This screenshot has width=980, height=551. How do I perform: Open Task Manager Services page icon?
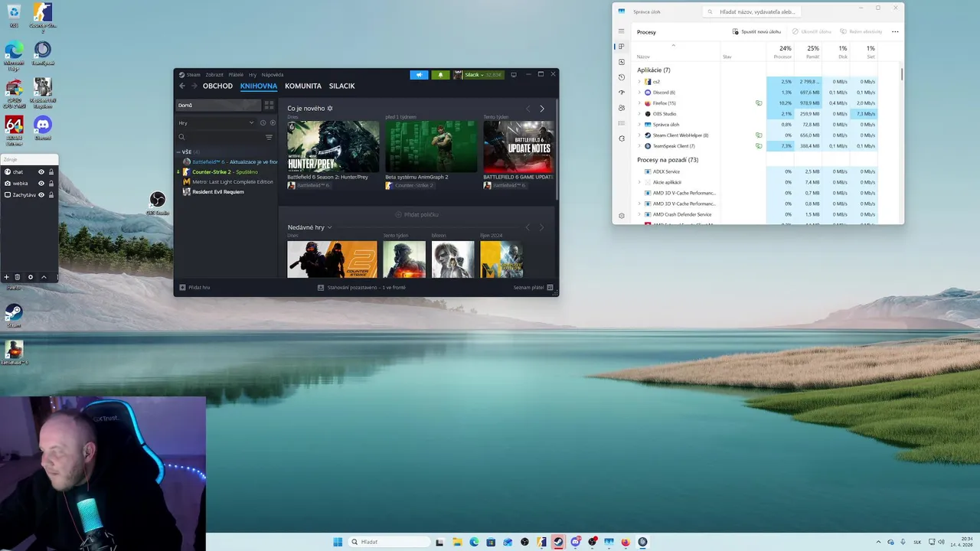click(x=621, y=139)
